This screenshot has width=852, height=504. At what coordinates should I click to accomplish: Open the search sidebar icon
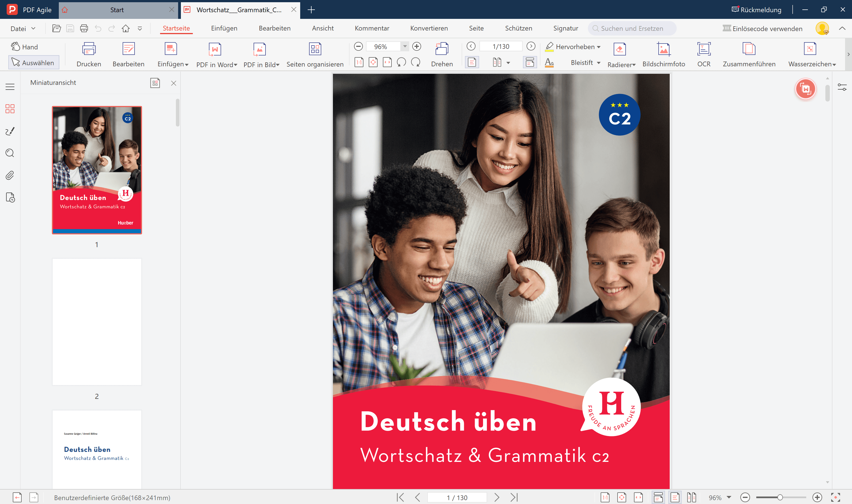10,153
